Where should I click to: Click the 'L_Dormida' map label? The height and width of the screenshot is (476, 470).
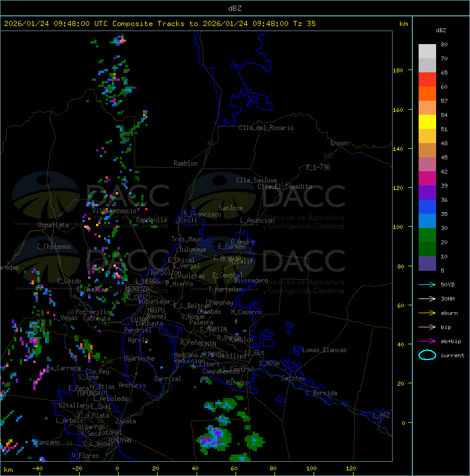tap(321, 393)
